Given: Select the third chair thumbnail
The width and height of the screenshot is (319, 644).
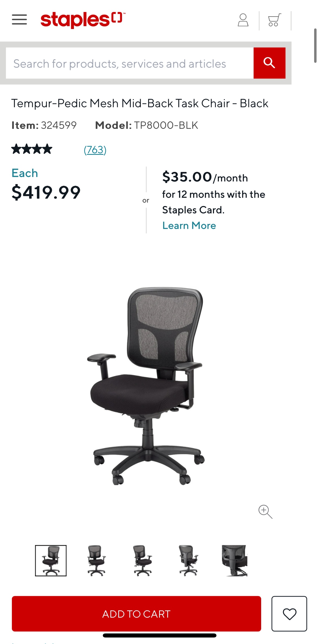Looking at the screenshot, I should (142, 560).
